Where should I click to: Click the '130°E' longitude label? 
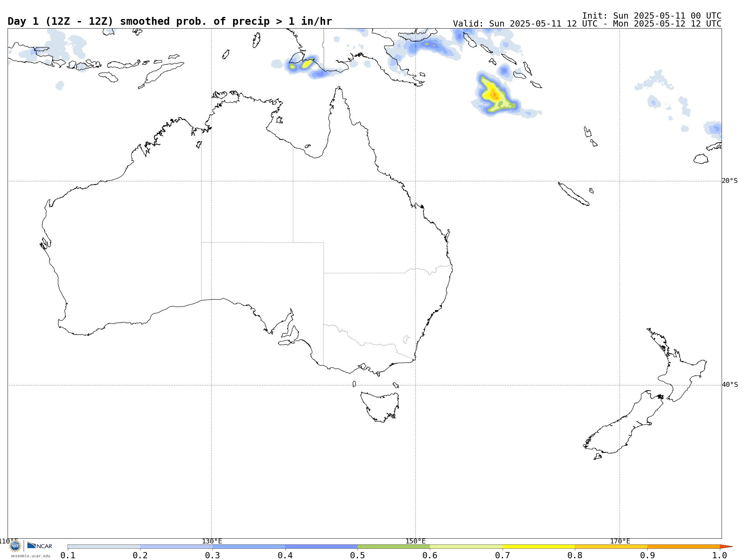(212, 541)
